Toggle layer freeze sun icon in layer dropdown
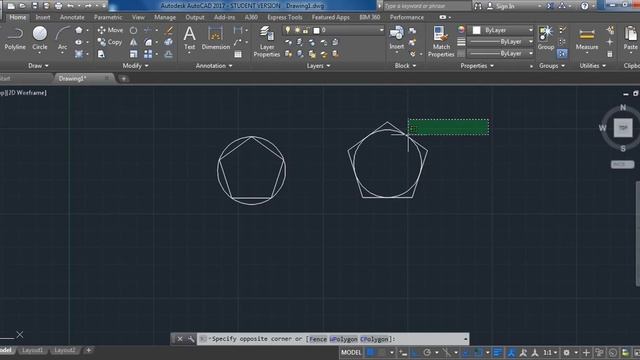The height and width of the screenshot is (360, 640). click(297, 30)
